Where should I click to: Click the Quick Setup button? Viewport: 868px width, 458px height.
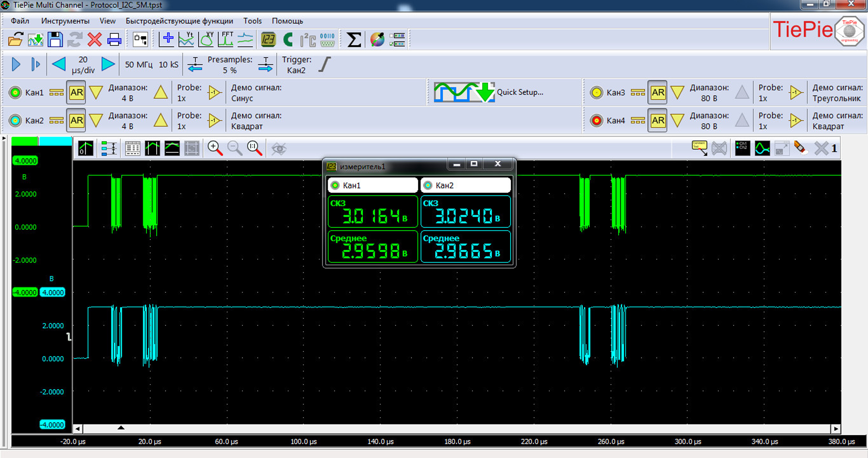coord(489,92)
